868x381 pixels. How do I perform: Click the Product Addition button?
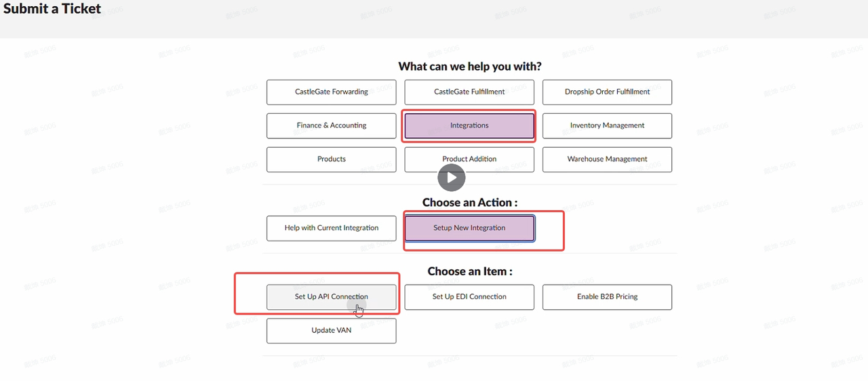point(469,159)
